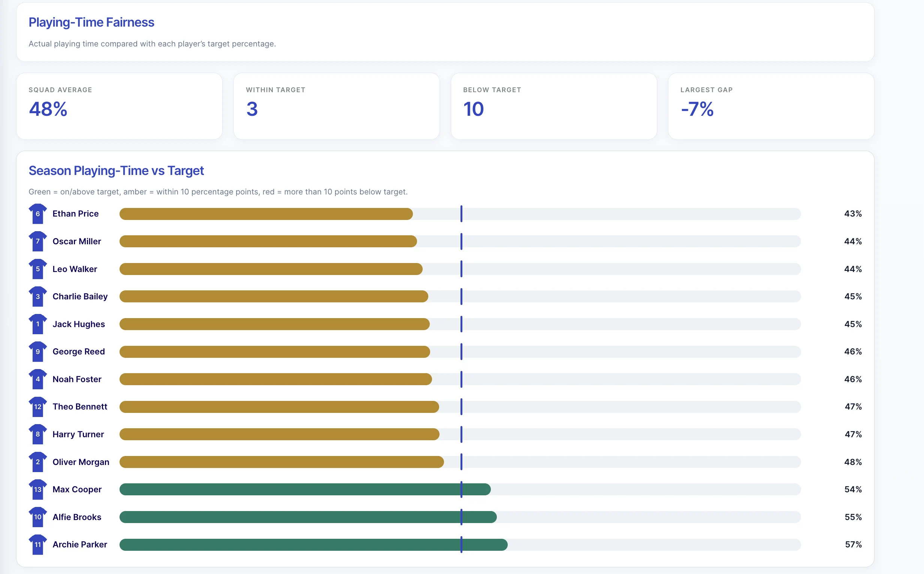This screenshot has width=924, height=574.
Task: Click the Leo Walker name label
Action: (75, 269)
